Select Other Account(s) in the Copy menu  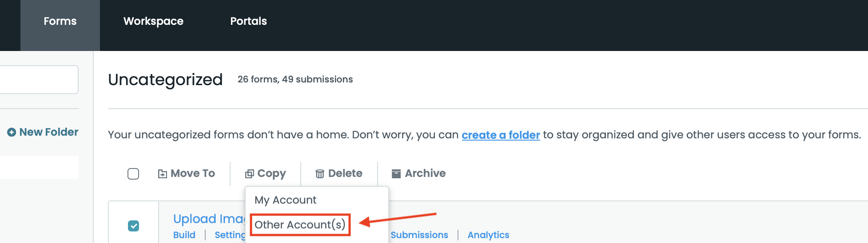tap(300, 225)
